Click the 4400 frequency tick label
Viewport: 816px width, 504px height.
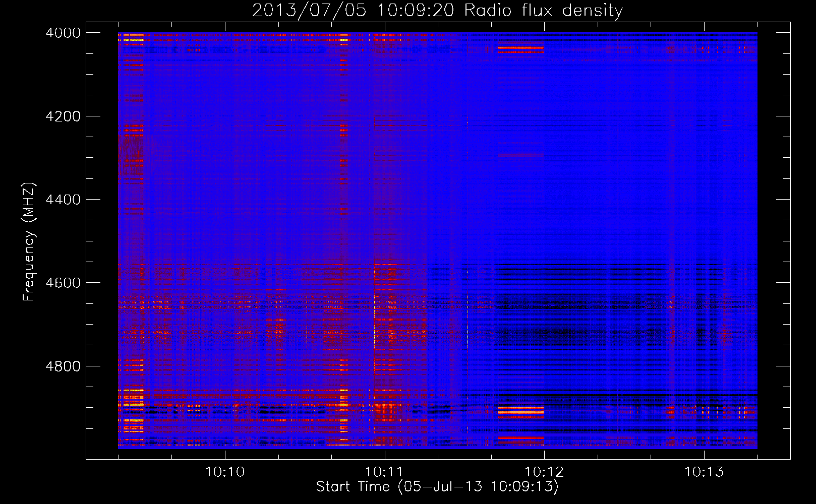[63, 200]
